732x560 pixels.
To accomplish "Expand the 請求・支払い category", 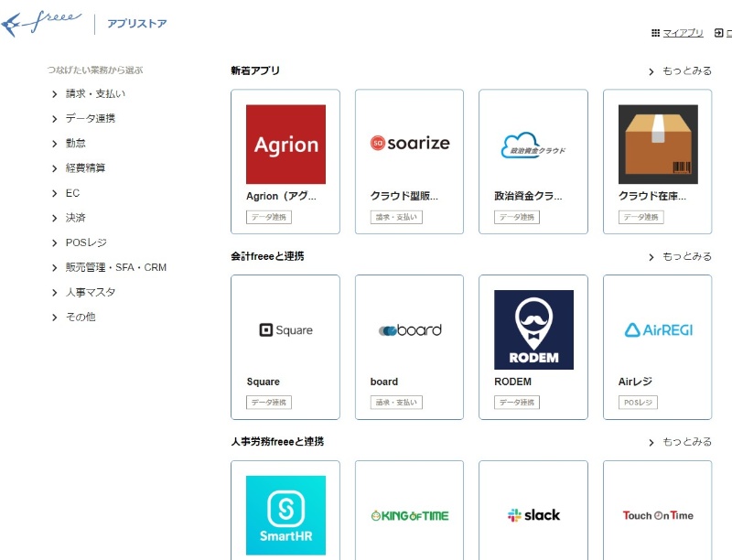I will [95, 93].
